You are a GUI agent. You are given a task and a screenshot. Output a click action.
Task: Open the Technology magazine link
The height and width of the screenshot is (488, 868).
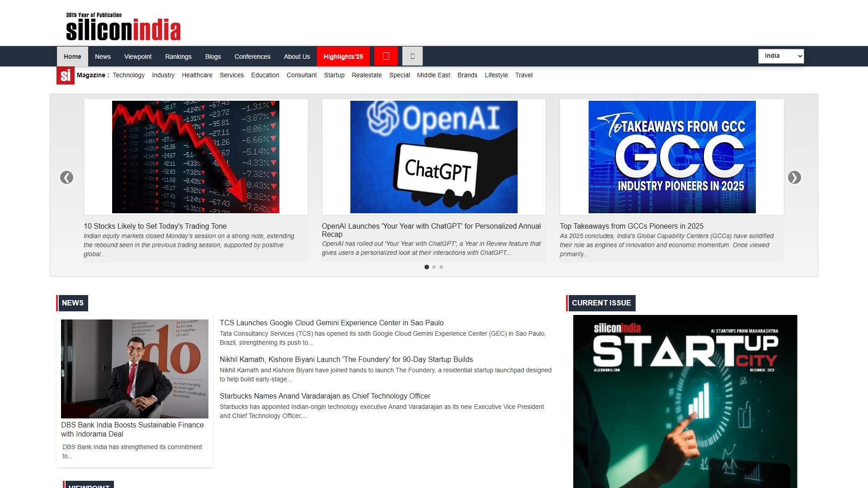tap(128, 75)
